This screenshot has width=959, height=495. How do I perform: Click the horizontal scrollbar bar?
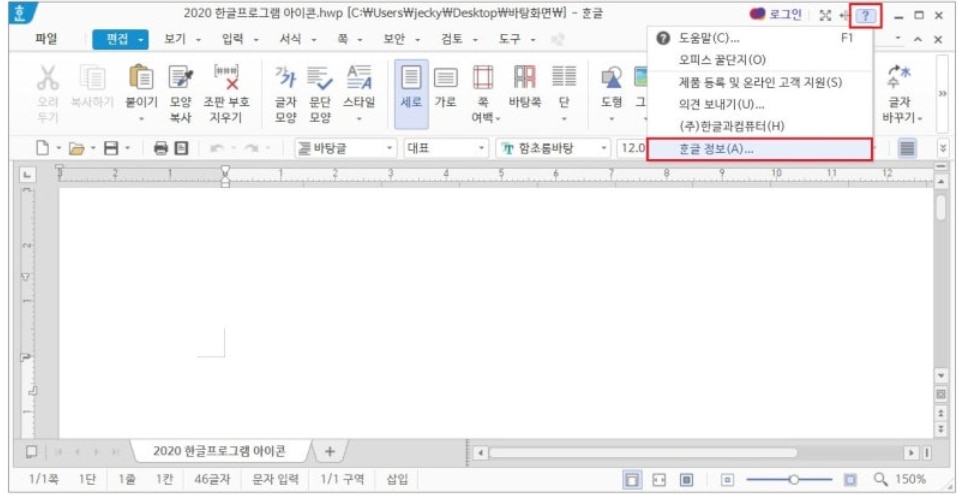tap(642, 453)
